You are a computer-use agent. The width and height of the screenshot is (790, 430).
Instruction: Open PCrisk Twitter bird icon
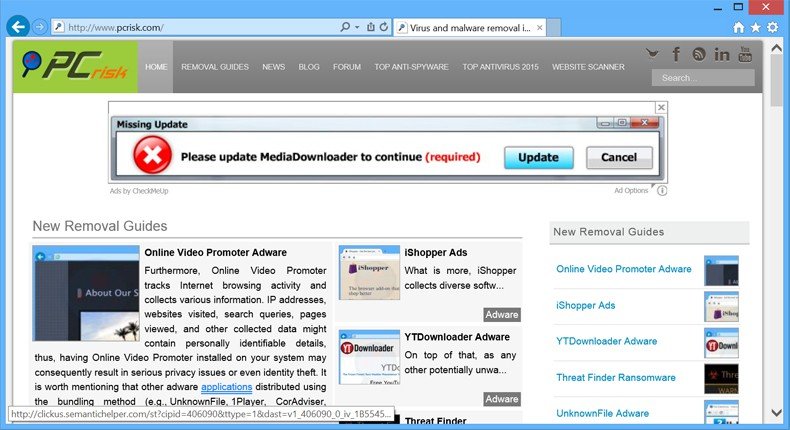point(652,54)
